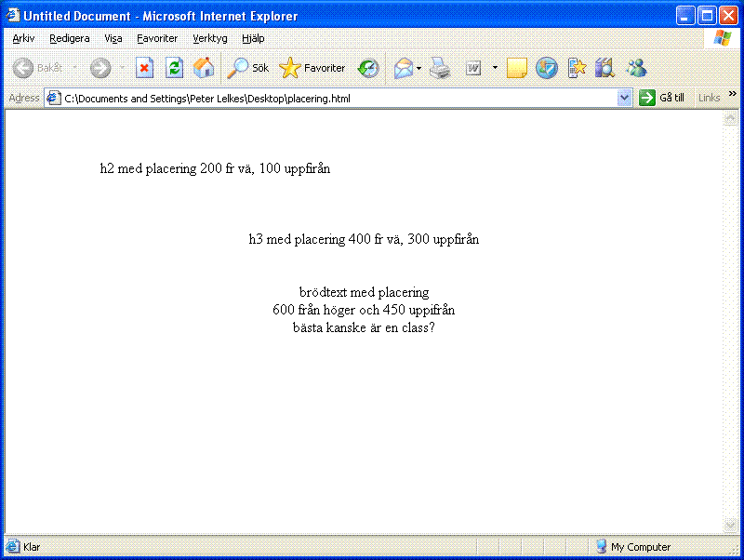This screenshot has height=560, width=744.
Task: Open the Redigera menu
Action: click(69, 38)
